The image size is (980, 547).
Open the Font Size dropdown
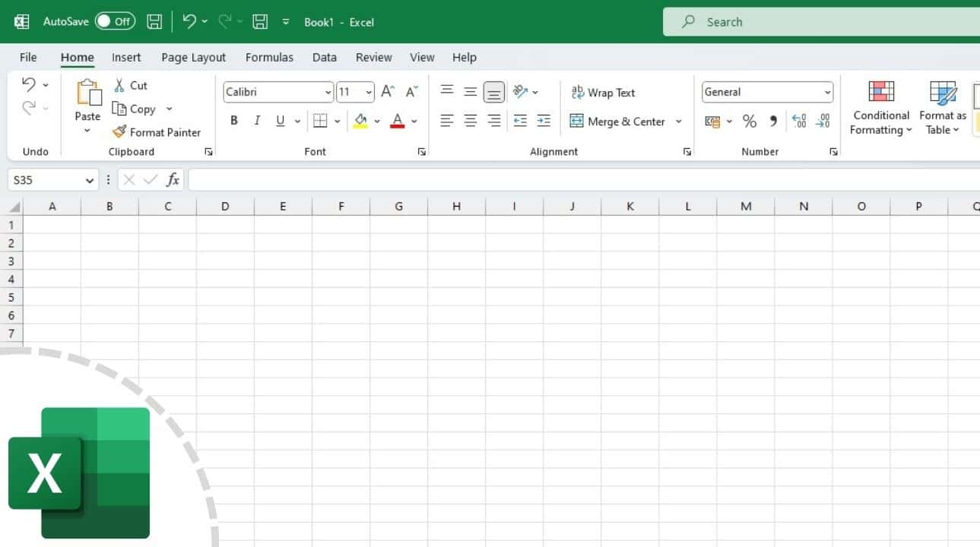(369, 92)
